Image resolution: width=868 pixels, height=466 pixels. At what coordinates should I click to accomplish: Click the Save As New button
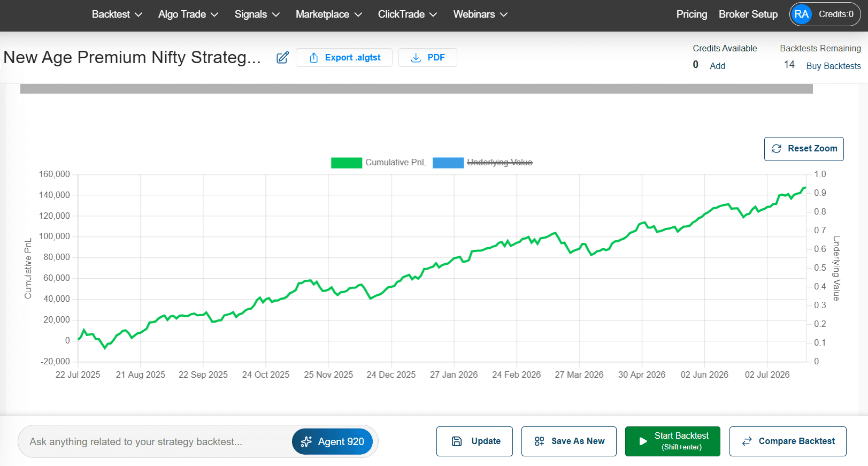pos(569,441)
